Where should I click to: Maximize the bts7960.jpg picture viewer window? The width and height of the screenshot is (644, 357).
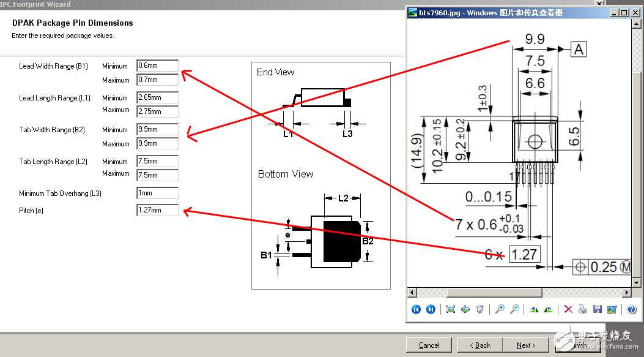[624, 13]
